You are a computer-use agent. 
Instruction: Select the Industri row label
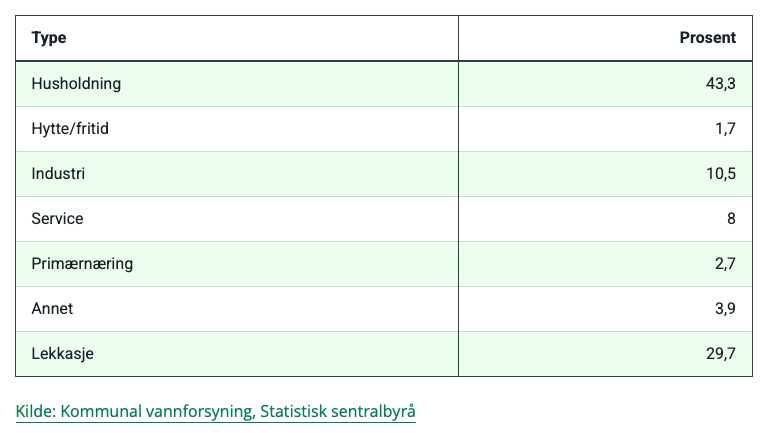click(x=58, y=173)
